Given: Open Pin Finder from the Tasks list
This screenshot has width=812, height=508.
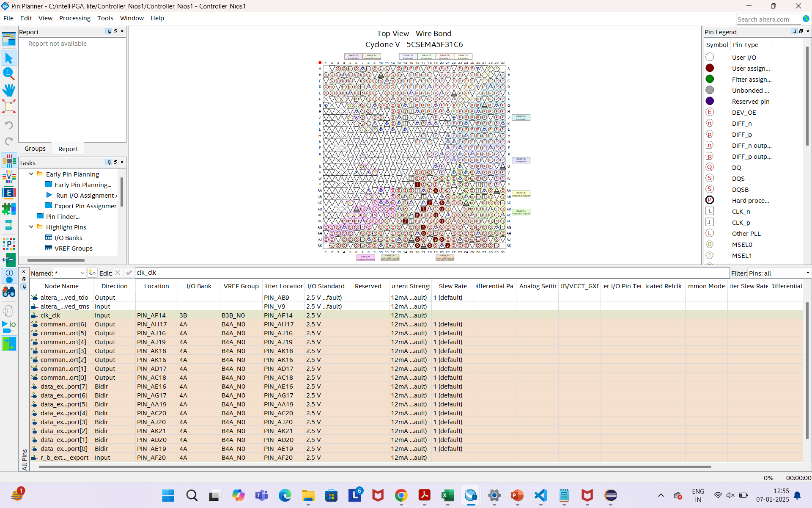Looking at the screenshot, I should 63,217.
